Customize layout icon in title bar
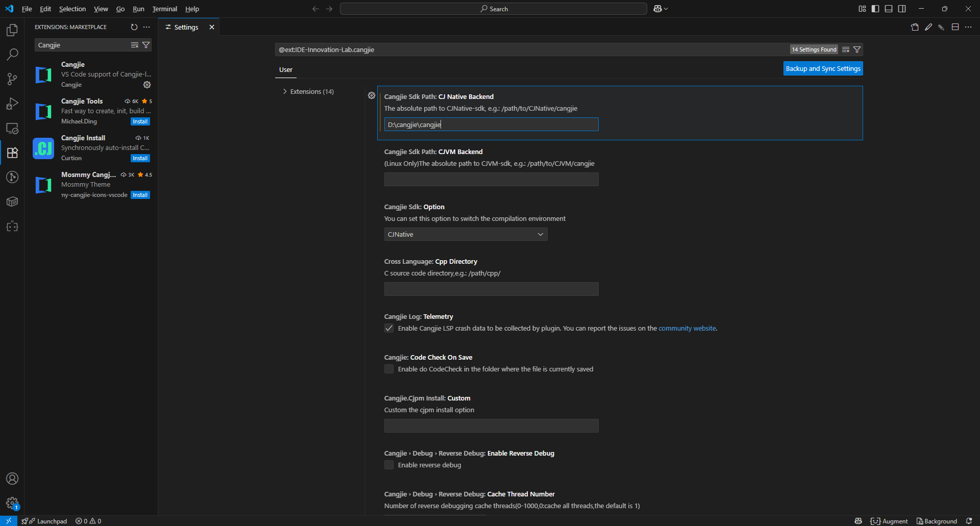 862,9
